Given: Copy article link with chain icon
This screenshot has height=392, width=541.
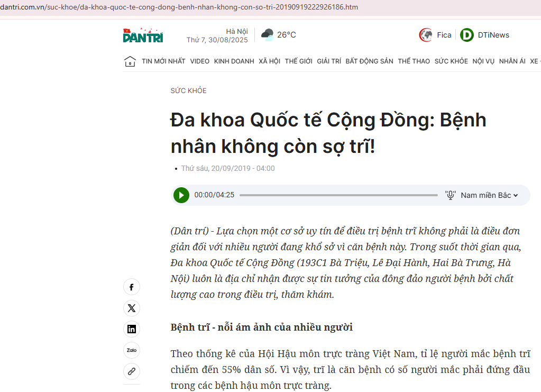Looking at the screenshot, I should pyautogui.click(x=132, y=371).
